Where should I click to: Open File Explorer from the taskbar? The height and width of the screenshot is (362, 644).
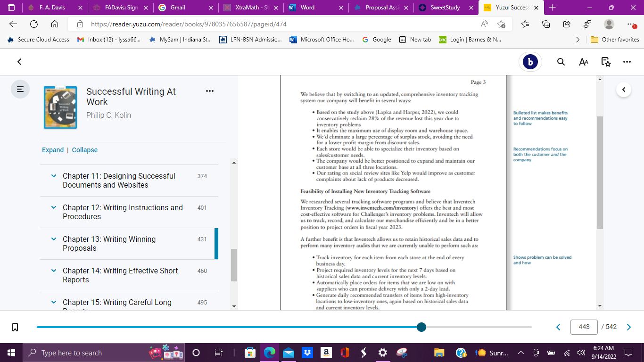coord(439,353)
